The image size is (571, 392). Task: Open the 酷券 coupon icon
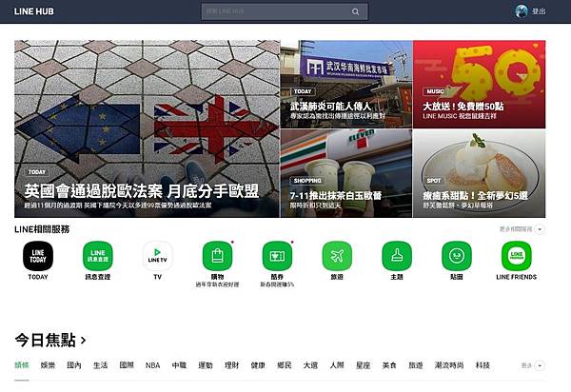(x=277, y=256)
